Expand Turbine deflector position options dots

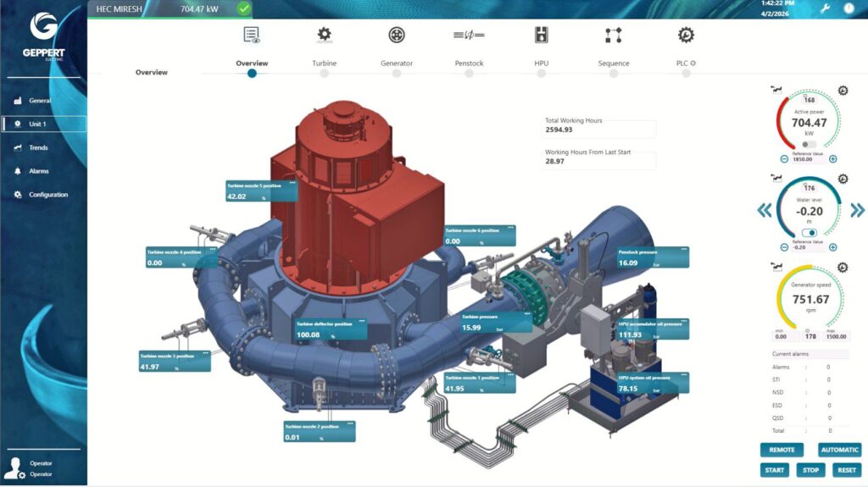(361, 322)
